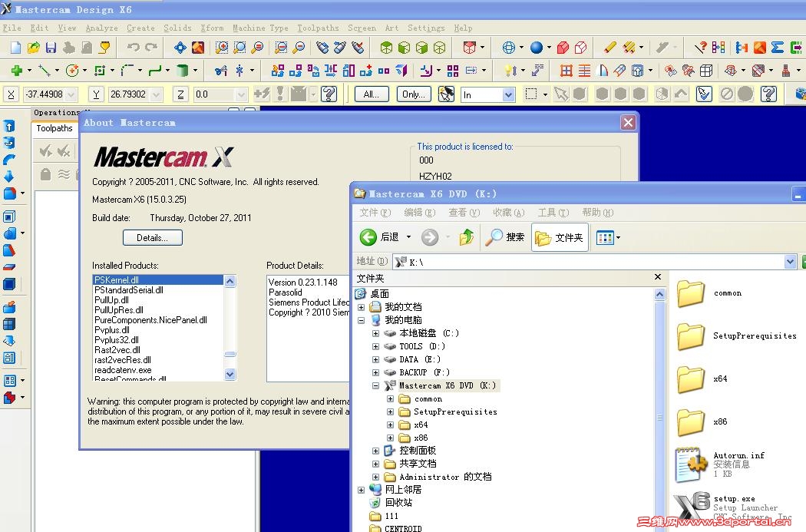Click the Y coordinate lock button
Screen dimensions: 806x532
[x=96, y=94]
